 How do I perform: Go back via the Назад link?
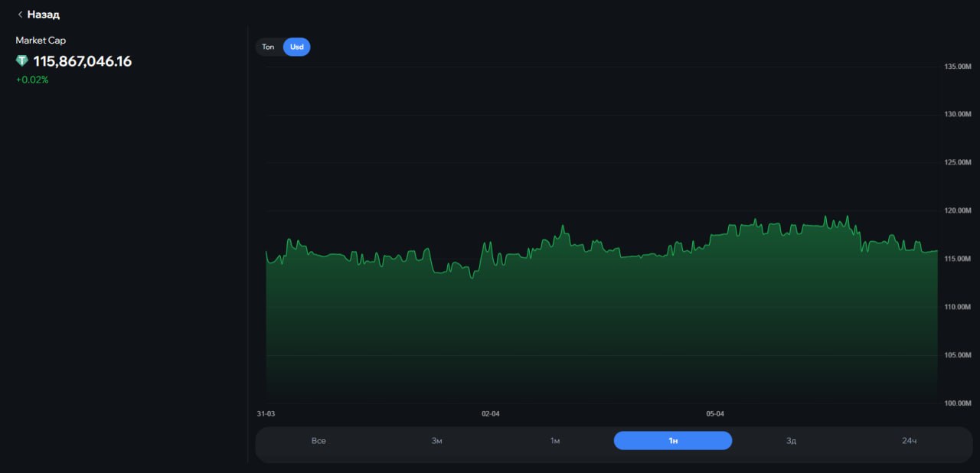pos(43,15)
